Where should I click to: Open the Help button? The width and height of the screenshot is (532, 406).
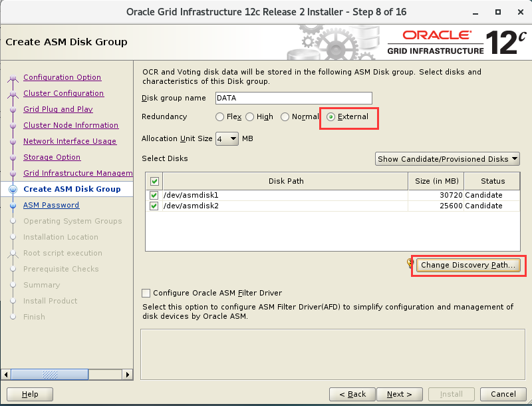(x=30, y=394)
